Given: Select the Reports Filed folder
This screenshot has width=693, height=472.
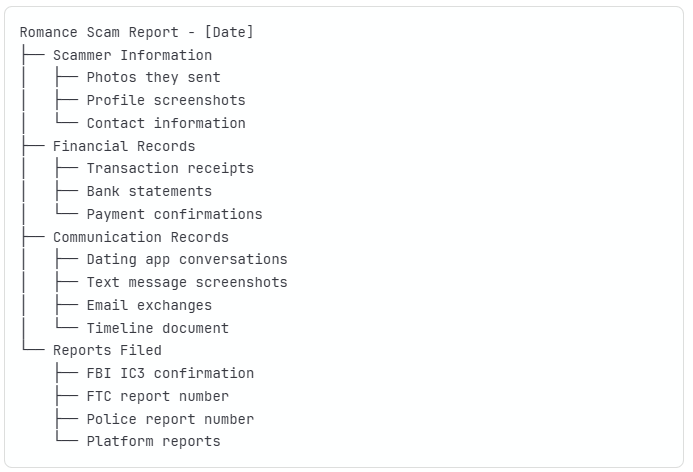Looking at the screenshot, I should (x=107, y=350).
